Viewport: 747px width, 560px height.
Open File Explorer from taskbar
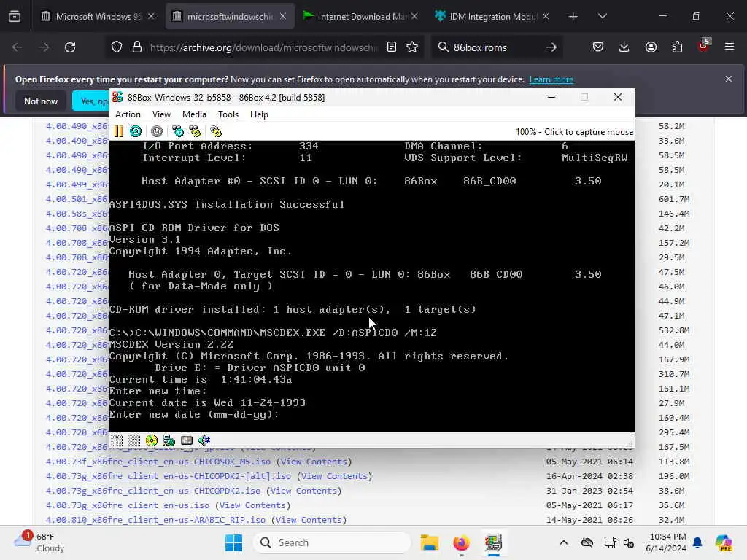click(429, 542)
